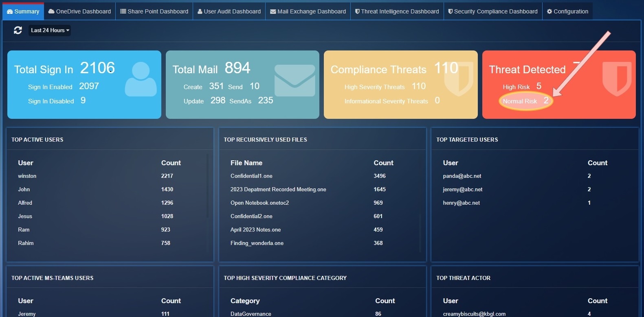Open the Threat Intelligence Dashboard tab

point(397,11)
